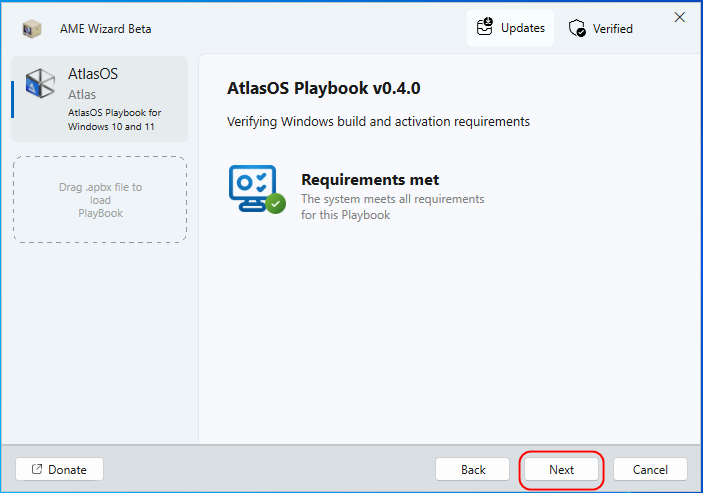703x493 pixels.
Task: Close the AME Wizard window
Action: pos(680,17)
